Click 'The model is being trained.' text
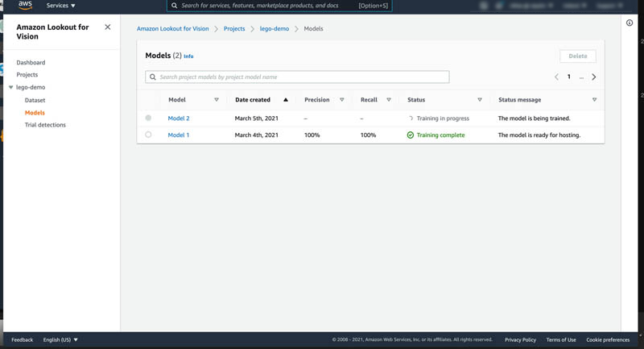 click(534, 118)
